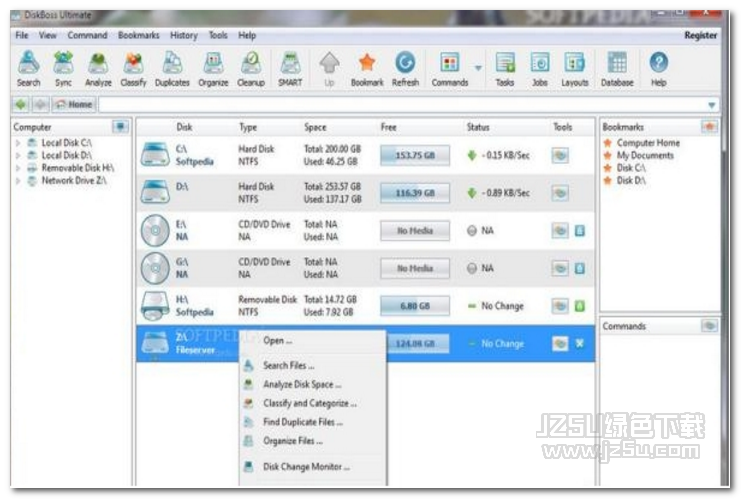Disconnect Z:\ drive with X icon

[580, 344]
